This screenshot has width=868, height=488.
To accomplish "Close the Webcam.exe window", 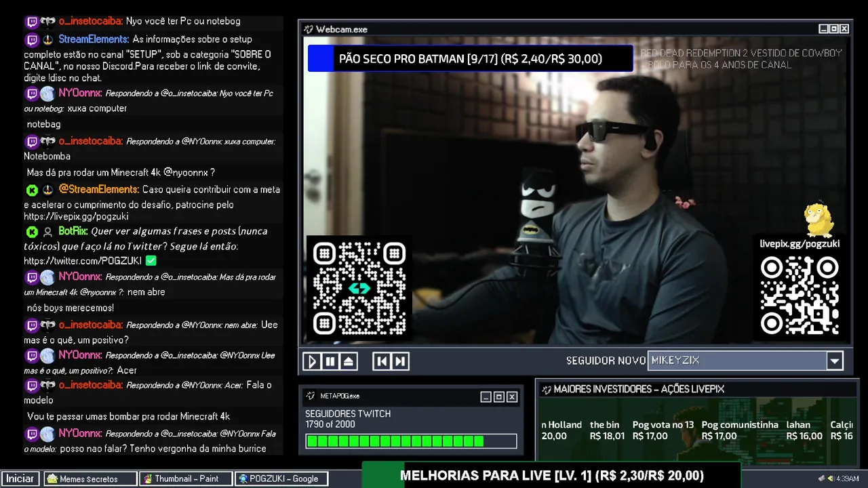I will (844, 29).
